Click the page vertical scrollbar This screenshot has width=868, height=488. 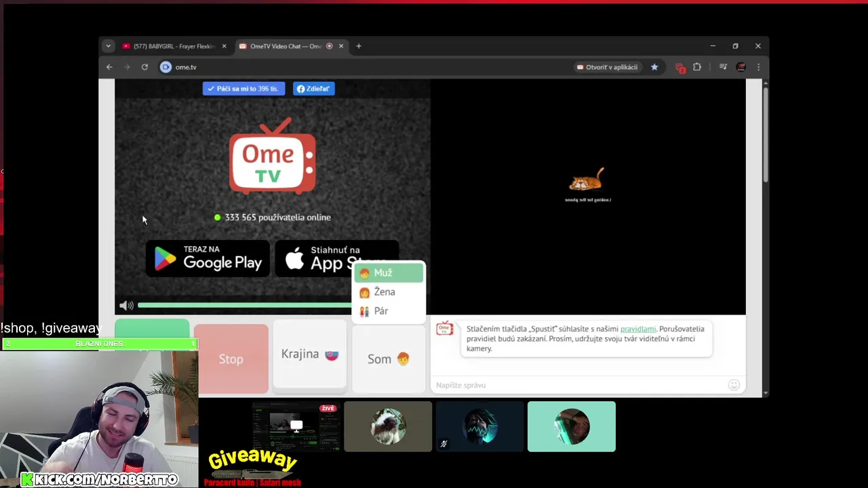766,136
